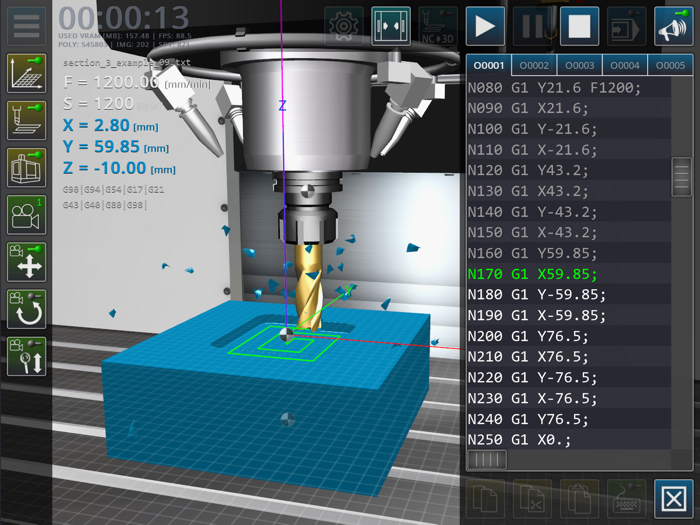The height and width of the screenshot is (525, 700).
Task: Activate the camera rotate tool
Action: point(26,309)
